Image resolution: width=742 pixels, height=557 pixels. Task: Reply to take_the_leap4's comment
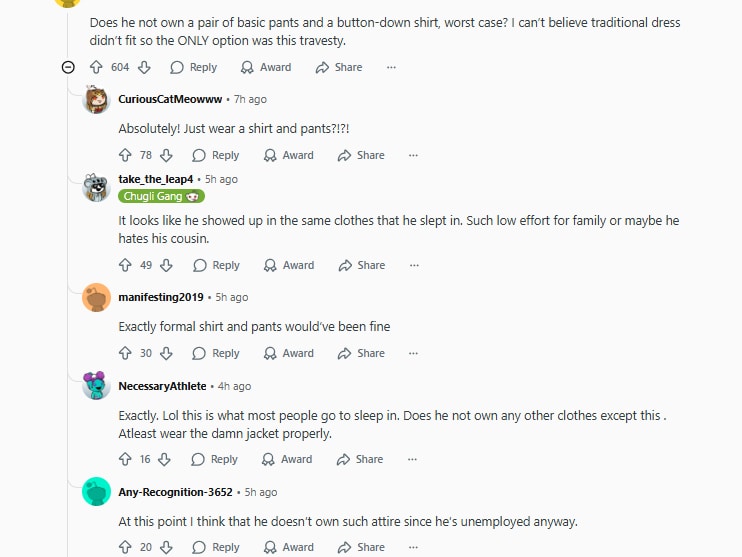(216, 265)
